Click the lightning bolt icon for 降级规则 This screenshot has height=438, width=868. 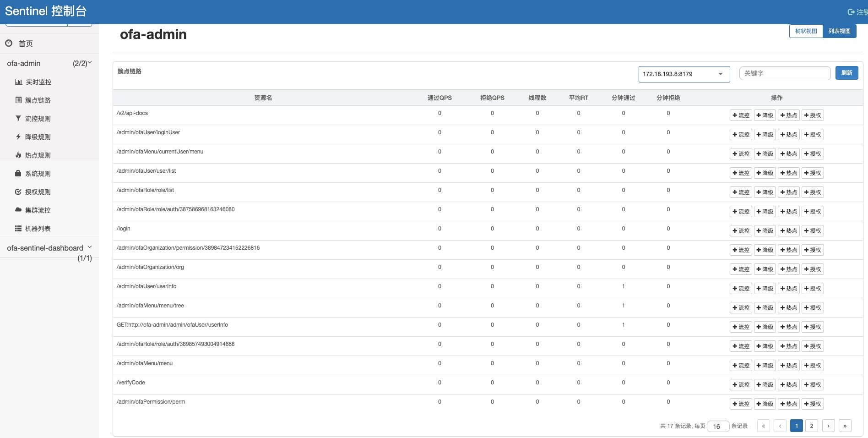[x=18, y=137]
